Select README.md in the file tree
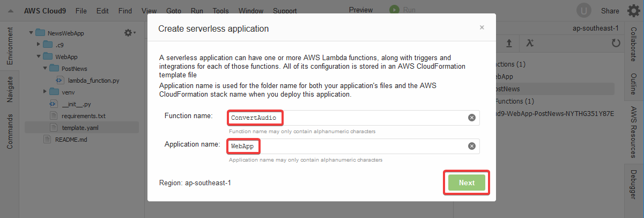 [71, 139]
